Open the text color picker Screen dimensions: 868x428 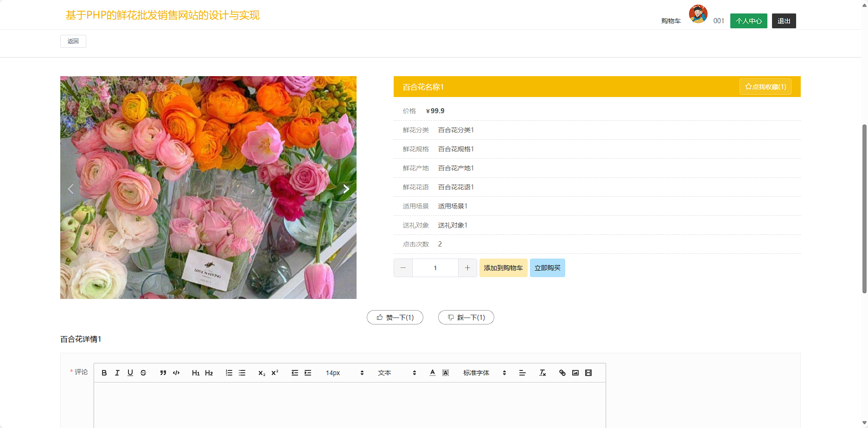[433, 373]
